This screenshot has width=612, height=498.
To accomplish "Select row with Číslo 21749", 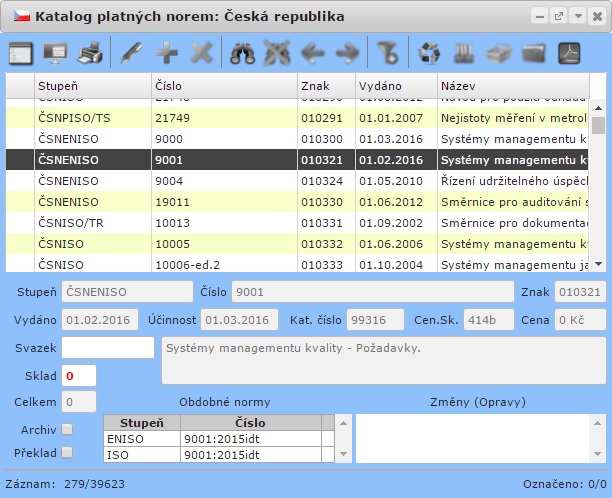I will 297,118.
